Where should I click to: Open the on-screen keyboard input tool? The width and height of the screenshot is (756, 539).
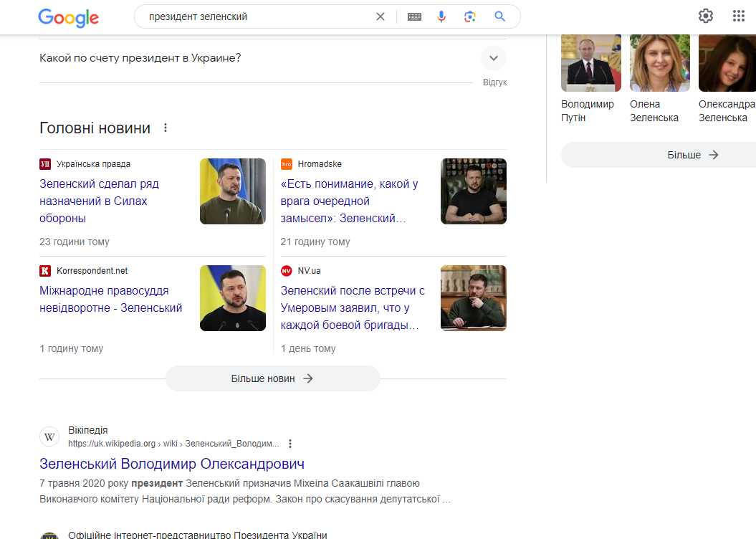coord(414,16)
